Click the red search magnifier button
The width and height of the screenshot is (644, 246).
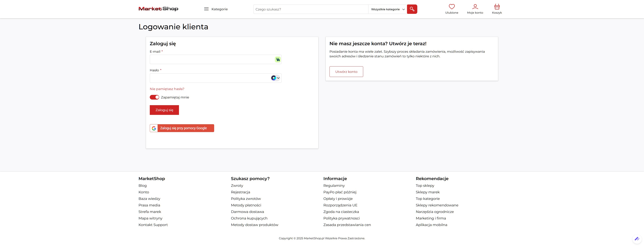click(x=412, y=9)
